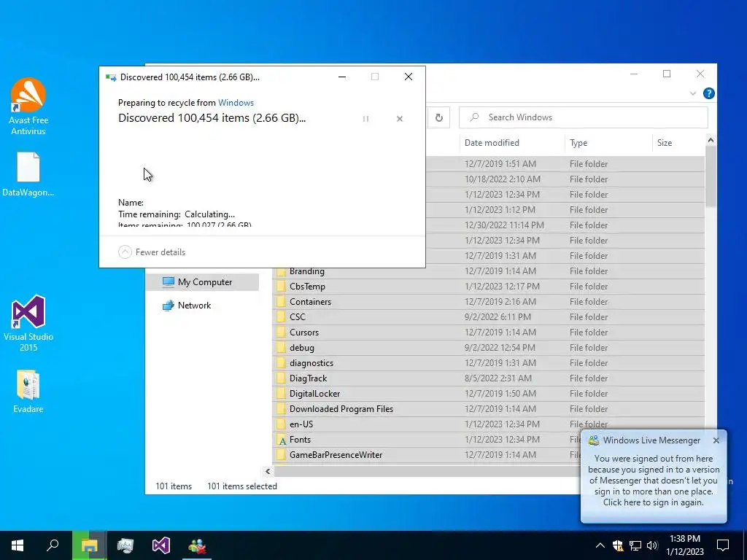Click the en-US folder name

(x=301, y=424)
